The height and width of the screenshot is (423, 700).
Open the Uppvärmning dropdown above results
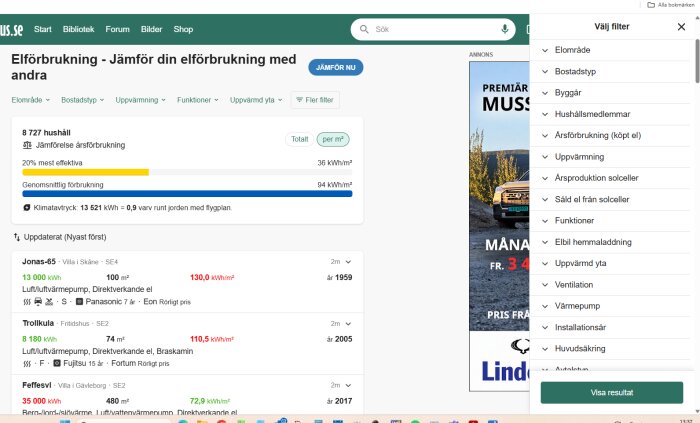(x=141, y=100)
